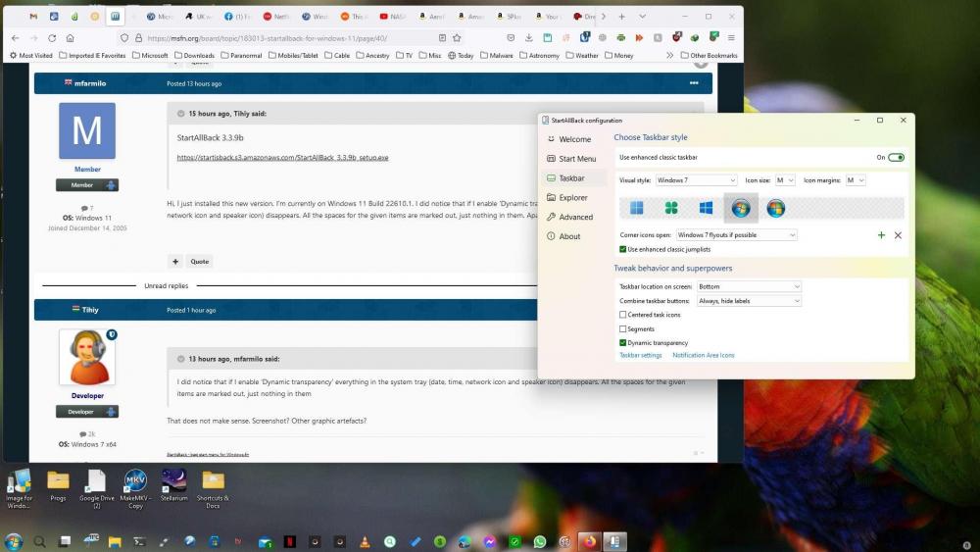Click the green plus icon to add a style
The height and width of the screenshot is (552, 980).
(881, 235)
